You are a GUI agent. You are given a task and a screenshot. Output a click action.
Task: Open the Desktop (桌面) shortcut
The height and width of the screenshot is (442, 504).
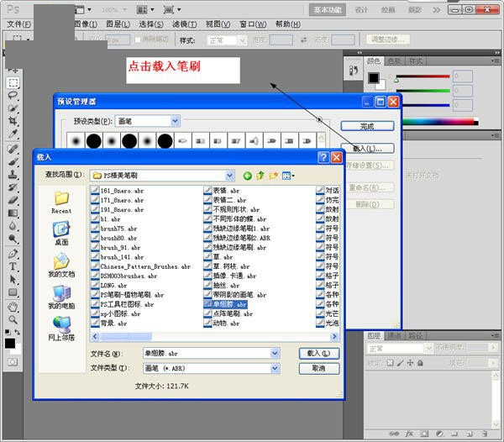tap(61, 234)
